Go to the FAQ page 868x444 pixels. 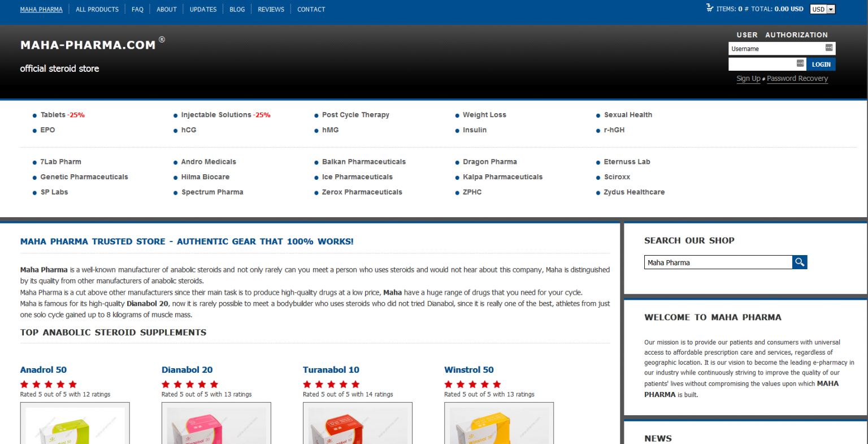point(137,10)
